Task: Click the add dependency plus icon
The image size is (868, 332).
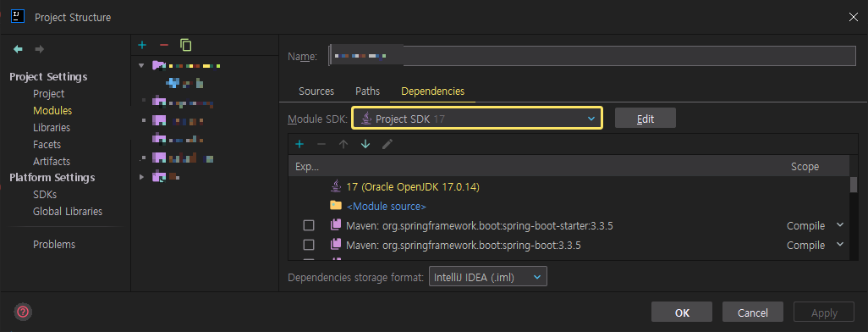Action: (299, 144)
